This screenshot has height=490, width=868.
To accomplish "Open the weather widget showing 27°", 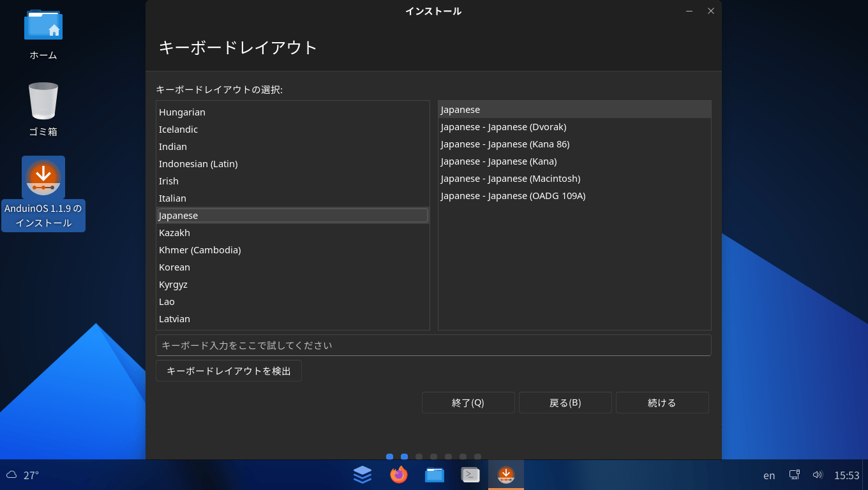I will [23, 475].
